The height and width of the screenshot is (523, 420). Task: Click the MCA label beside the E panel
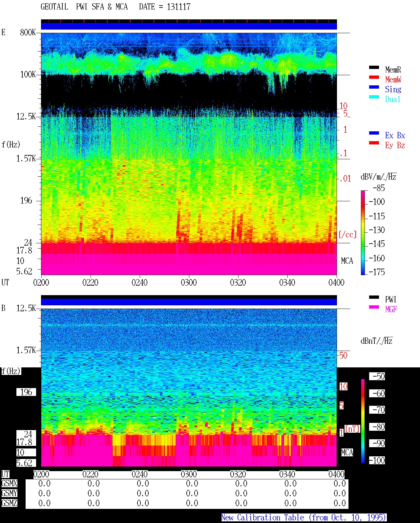coord(347,261)
